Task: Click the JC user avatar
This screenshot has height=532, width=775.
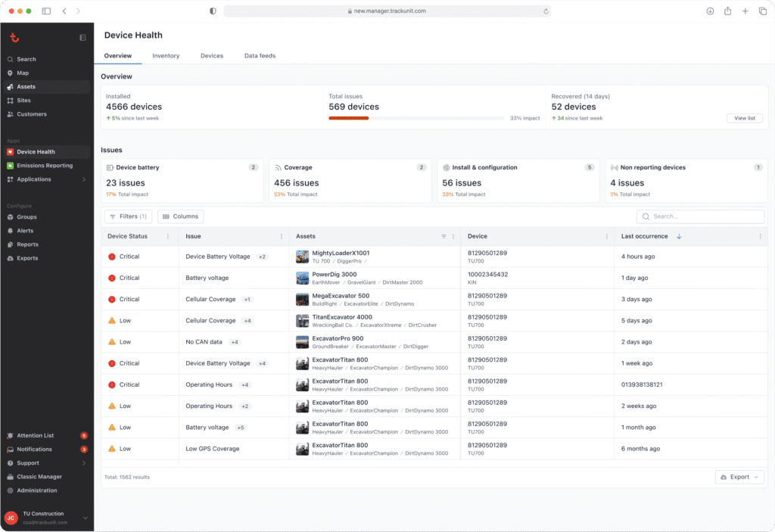Action: pos(11,518)
